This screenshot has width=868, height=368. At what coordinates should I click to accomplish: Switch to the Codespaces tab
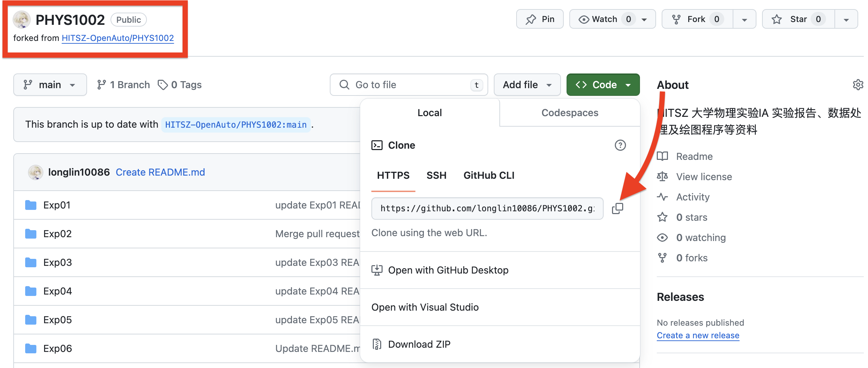click(x=570, y=113)
